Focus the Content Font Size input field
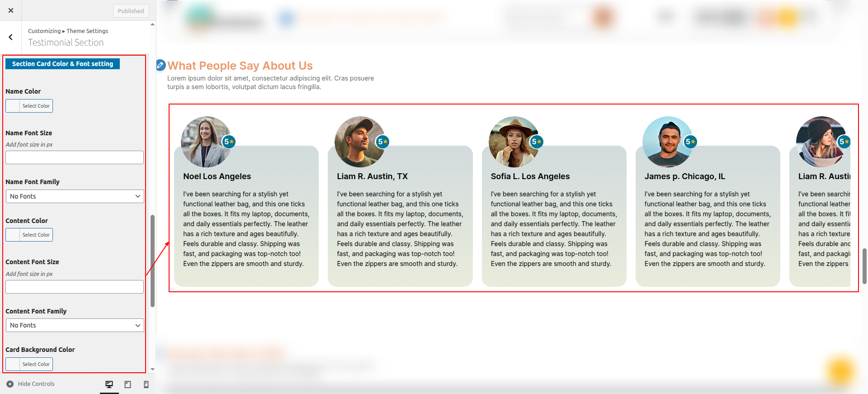This screenshot has height=394, width=868. tap(75, 287)
